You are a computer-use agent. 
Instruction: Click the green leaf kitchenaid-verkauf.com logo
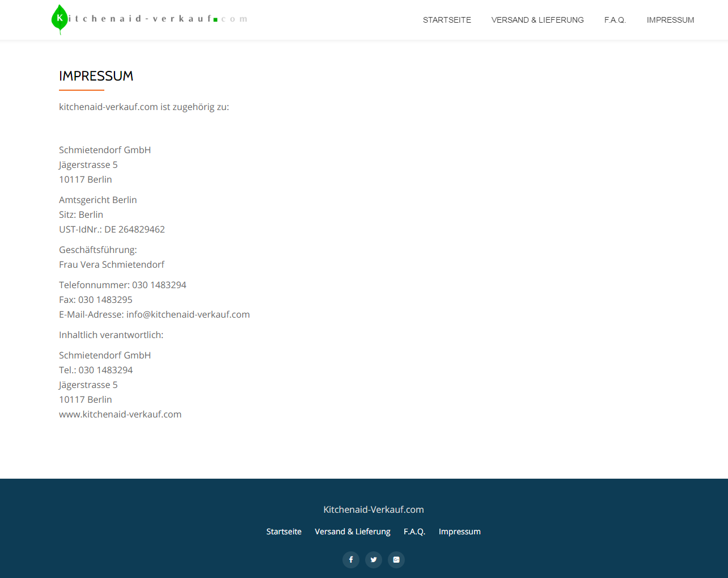[149, 19]
